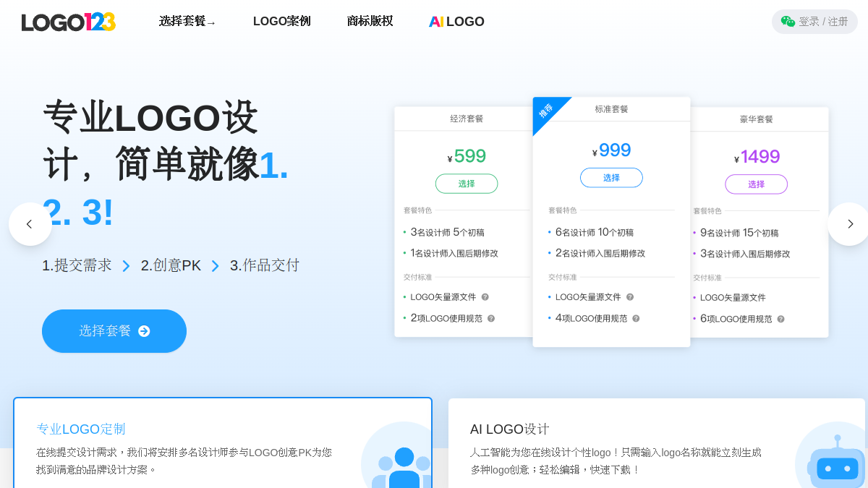This screenshot has height=488, width=868.
Task: Click 2名设计师入围后期修改 text
Action: 600,253
